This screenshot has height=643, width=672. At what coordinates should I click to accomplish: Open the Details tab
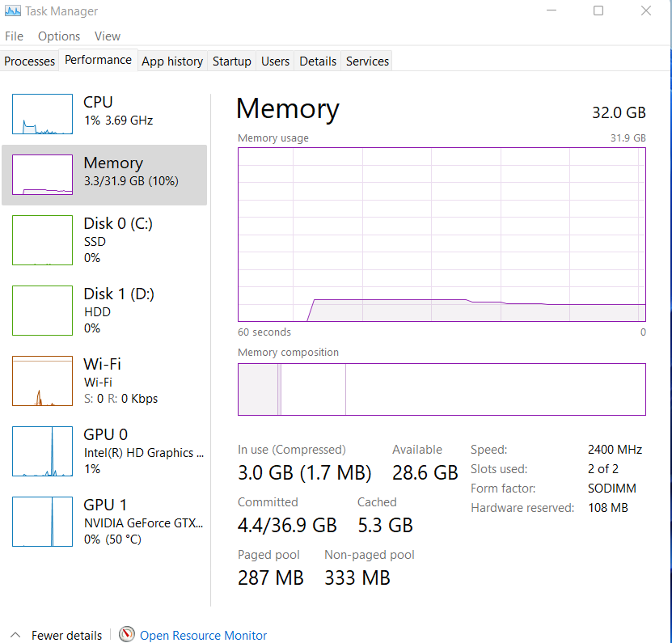click(318, 61)
